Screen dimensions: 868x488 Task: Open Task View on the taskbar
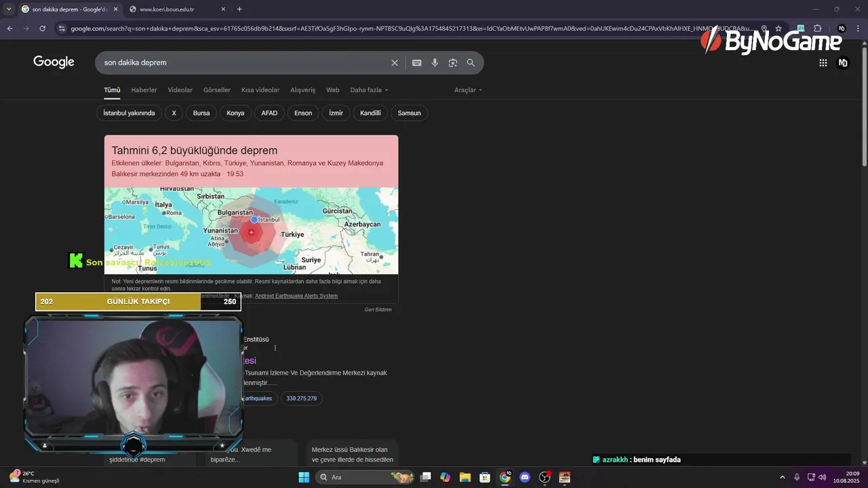coord(425,477)
